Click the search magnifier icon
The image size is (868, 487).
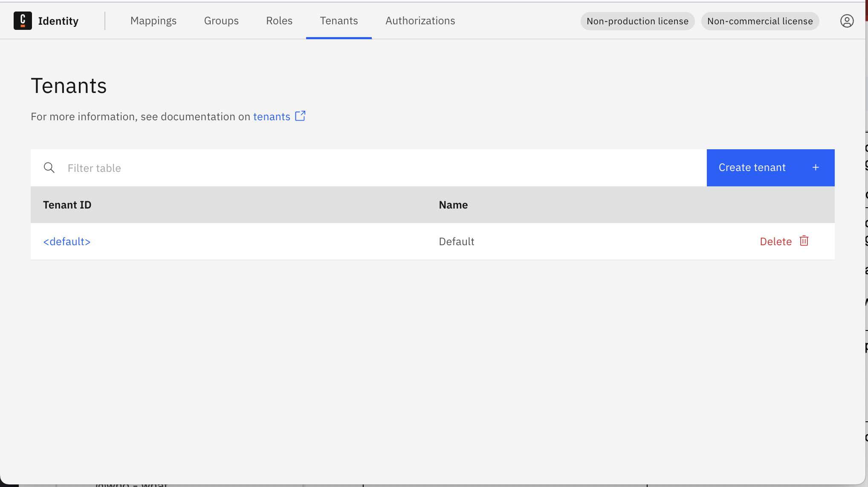click(49, 168)
